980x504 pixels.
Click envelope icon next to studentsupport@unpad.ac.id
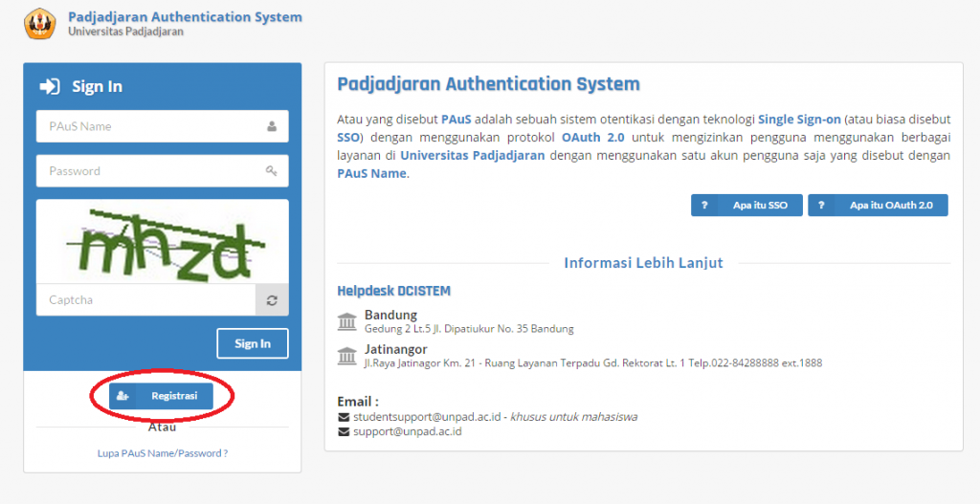click(x=344, y=417)
